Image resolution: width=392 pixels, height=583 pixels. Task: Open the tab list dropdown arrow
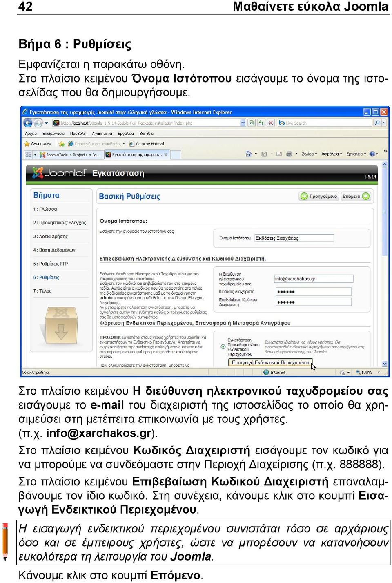(x=35, y=154)
